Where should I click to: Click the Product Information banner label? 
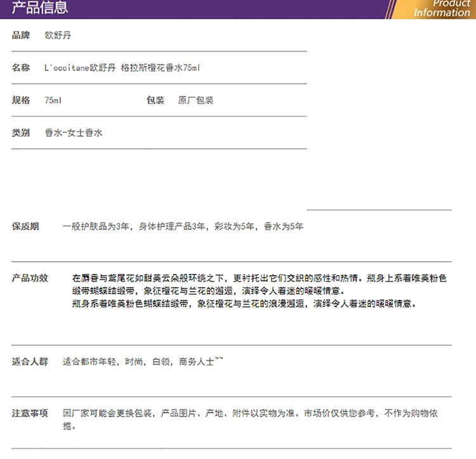(442, 8)
